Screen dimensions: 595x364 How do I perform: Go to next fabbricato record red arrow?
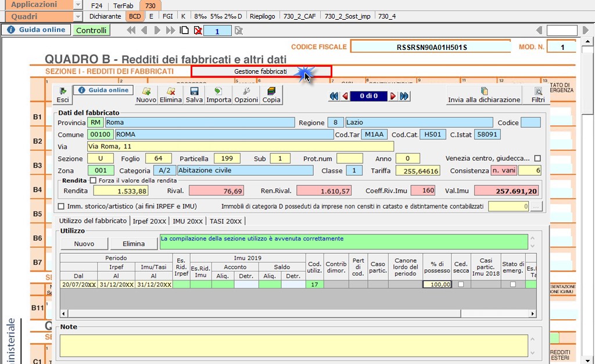(393, 96)
